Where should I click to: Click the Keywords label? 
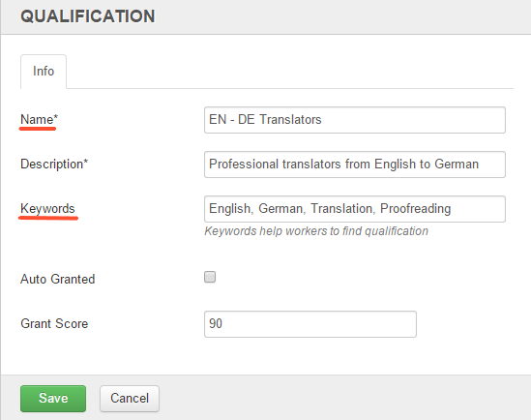pos(47,209)
